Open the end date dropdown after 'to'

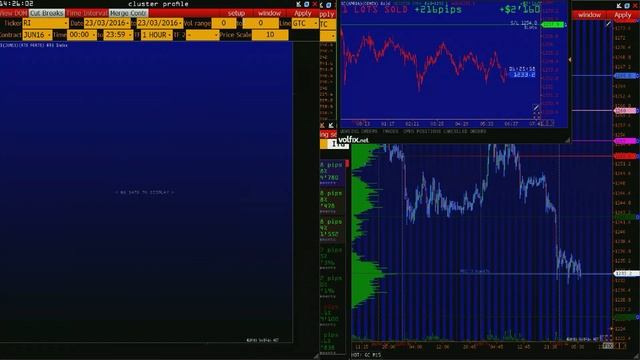pyautogui.click(x=159, y=23)
